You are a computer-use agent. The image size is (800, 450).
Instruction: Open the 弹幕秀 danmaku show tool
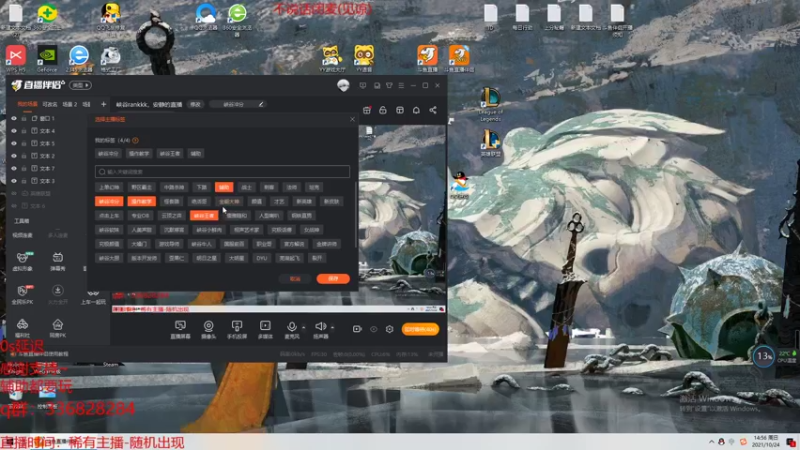tap(58, 261)
